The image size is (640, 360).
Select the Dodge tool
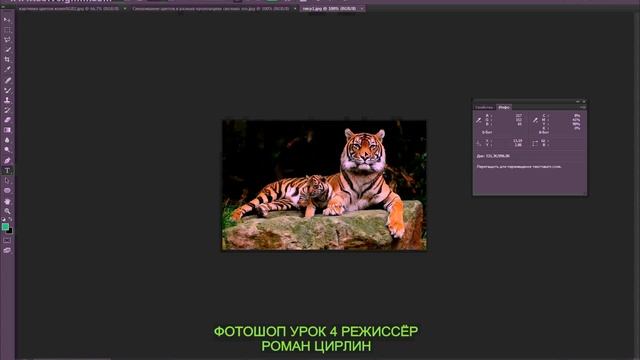(7, 150)
